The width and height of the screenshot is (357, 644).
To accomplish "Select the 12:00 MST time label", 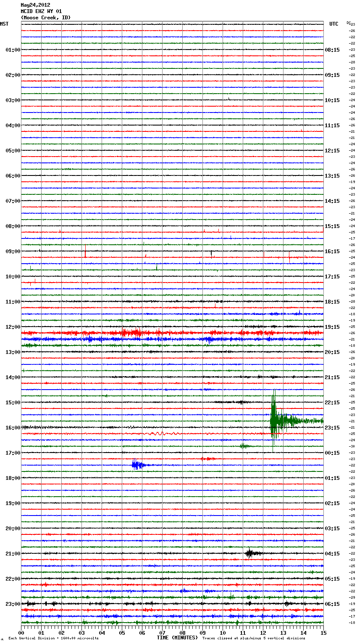I will pyautogui.click(x=13, y=327).
